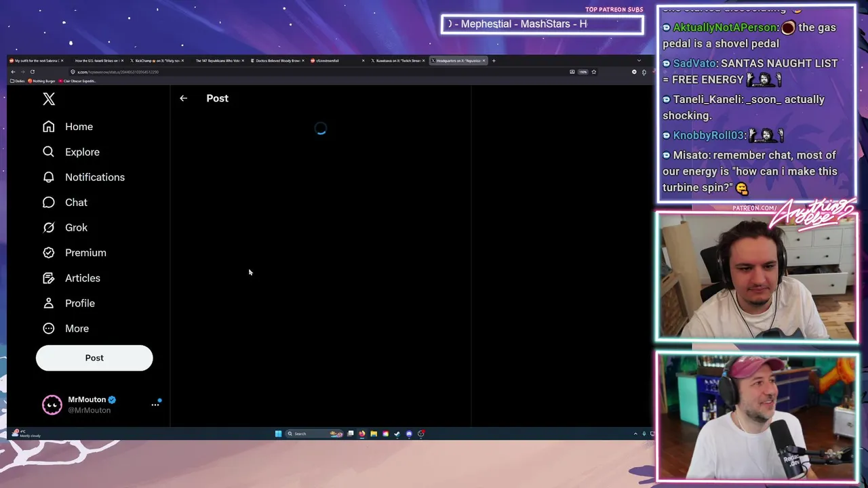This screenshot has height=488, width=868.
Task: Open the Dailies bookmarks folder
Action: tap(18, 81)
